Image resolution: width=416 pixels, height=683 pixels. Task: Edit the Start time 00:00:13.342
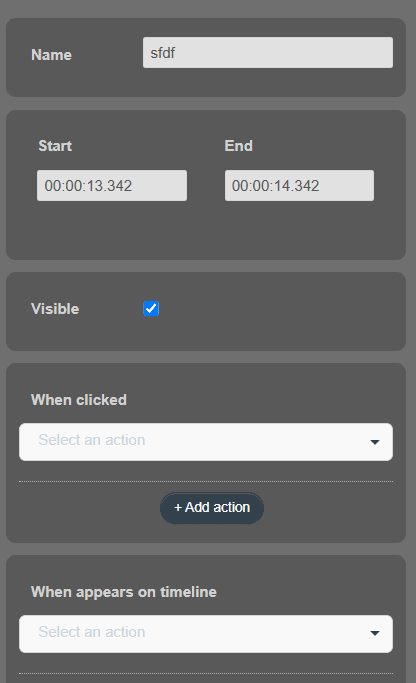click(112, 186)
